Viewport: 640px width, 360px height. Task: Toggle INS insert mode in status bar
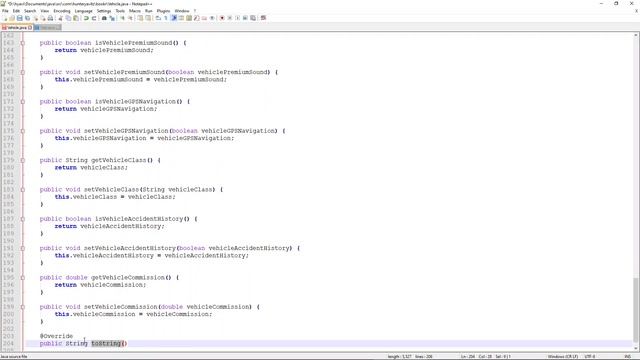click(x=627, y=357)
